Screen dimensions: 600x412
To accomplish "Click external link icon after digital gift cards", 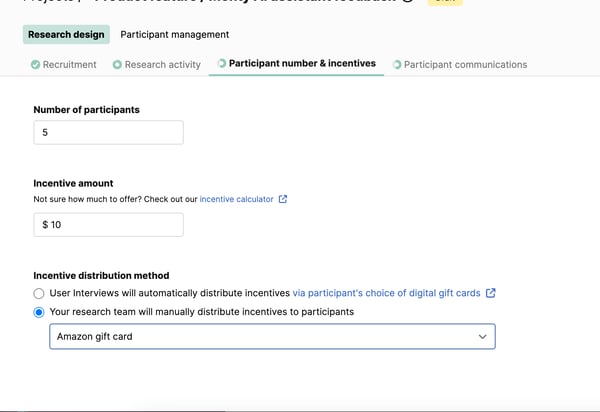I will point(491,293).
